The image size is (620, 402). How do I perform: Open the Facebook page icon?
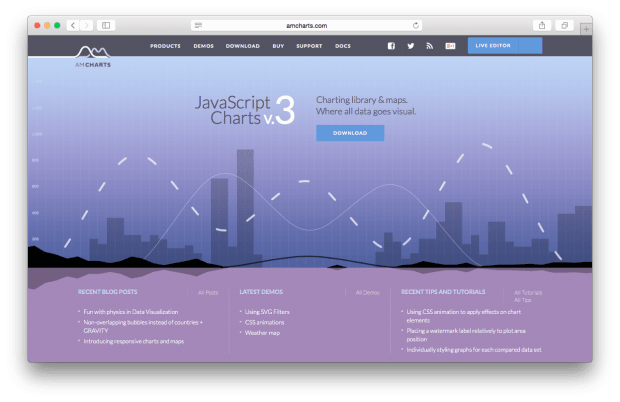point(391,46)
